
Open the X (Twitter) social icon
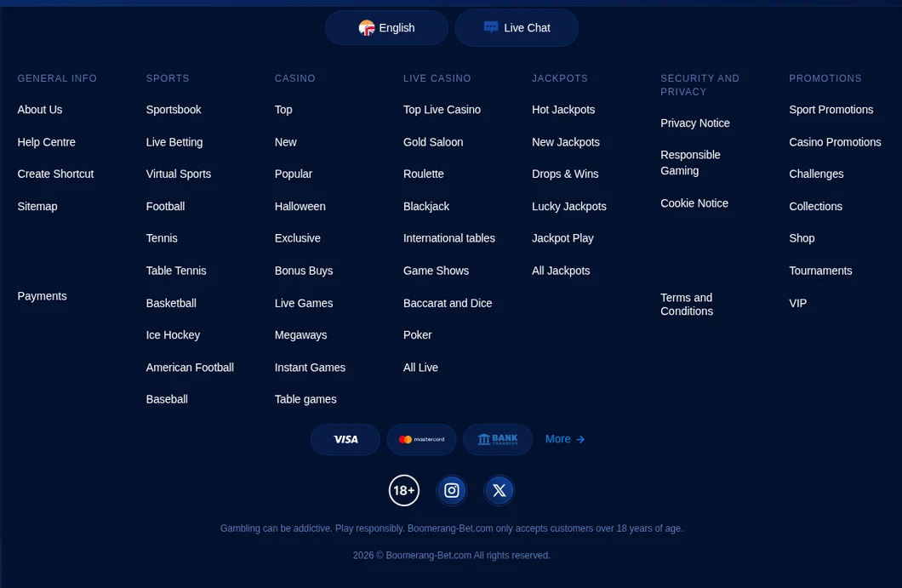[499, 490]
